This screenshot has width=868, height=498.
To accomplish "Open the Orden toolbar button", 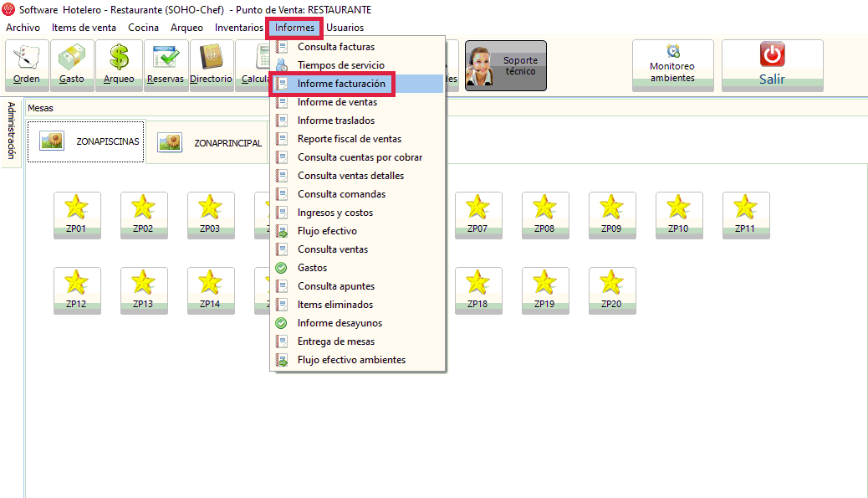I will (x=27, y=64).
